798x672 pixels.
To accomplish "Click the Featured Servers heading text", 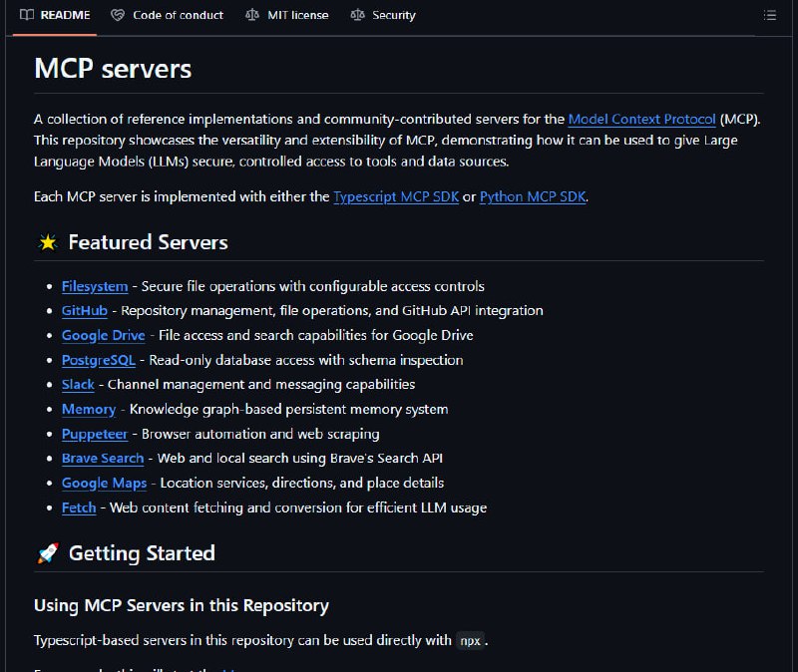I will tap(148, 242).
